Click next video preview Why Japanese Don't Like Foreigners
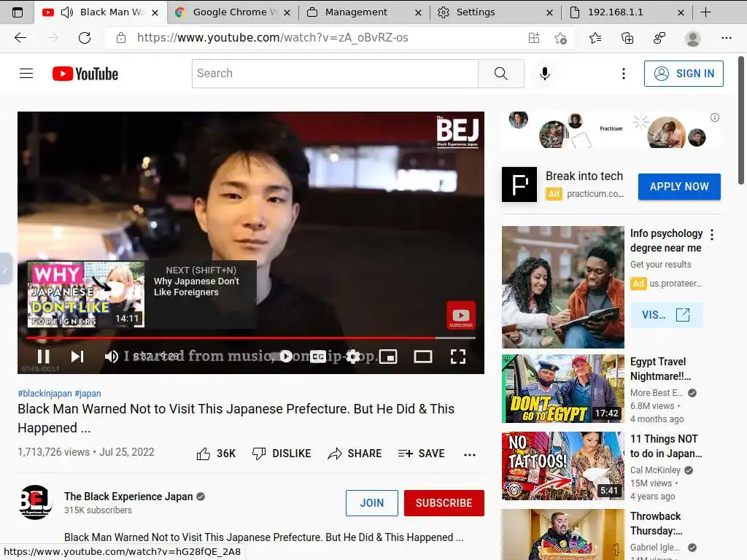This screenshot has height=560, width=747. 142,295
